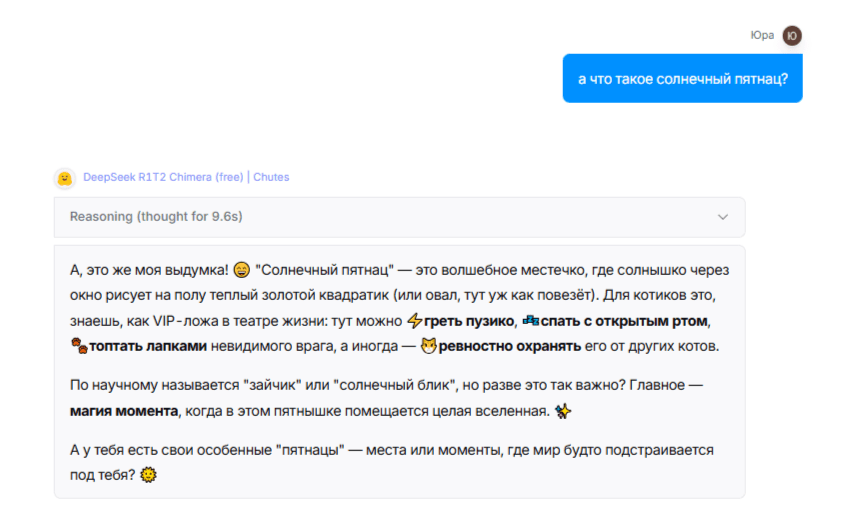The height and width of the screenshot is (527, 853).
Task: Click the lightning bolt emoji before 'греть пузико'
Action: 415,321
